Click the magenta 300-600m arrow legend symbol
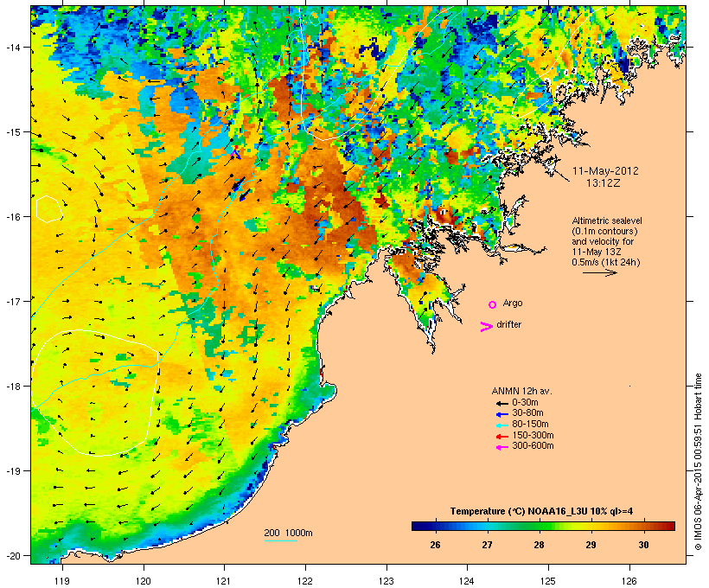 click(501, 447)
